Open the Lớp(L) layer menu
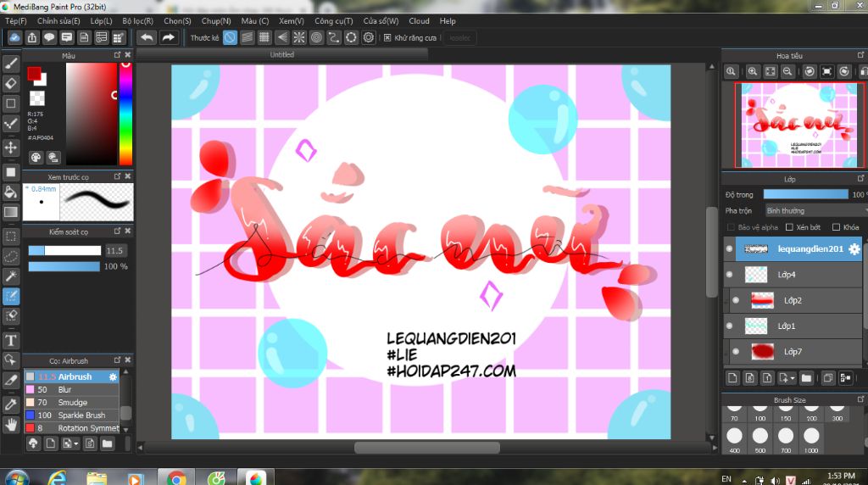The width and height of the screenshot is (868, 485). click(x=102, y=21)
